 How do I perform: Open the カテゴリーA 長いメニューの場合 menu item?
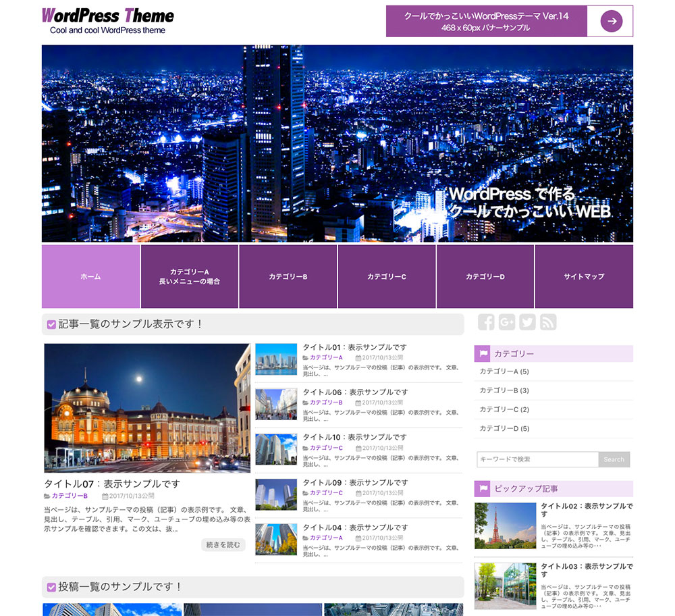pos(190,276)
